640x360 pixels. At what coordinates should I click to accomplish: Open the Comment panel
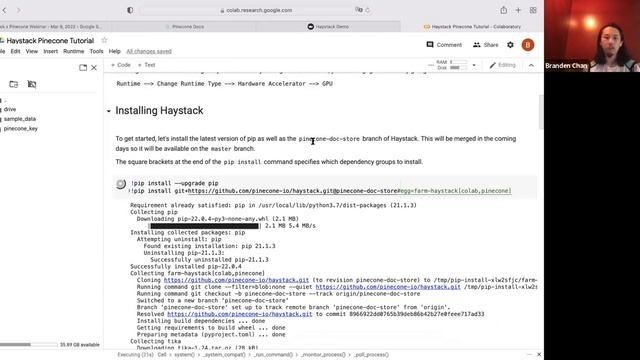point(444,45)
